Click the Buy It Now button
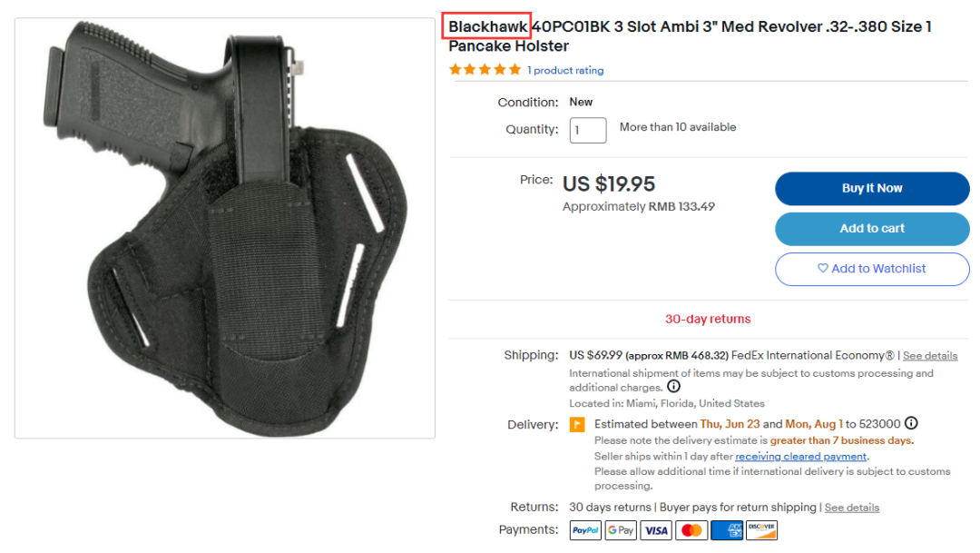The width and height of the screenshot is (980, 553). coord(872,188)
